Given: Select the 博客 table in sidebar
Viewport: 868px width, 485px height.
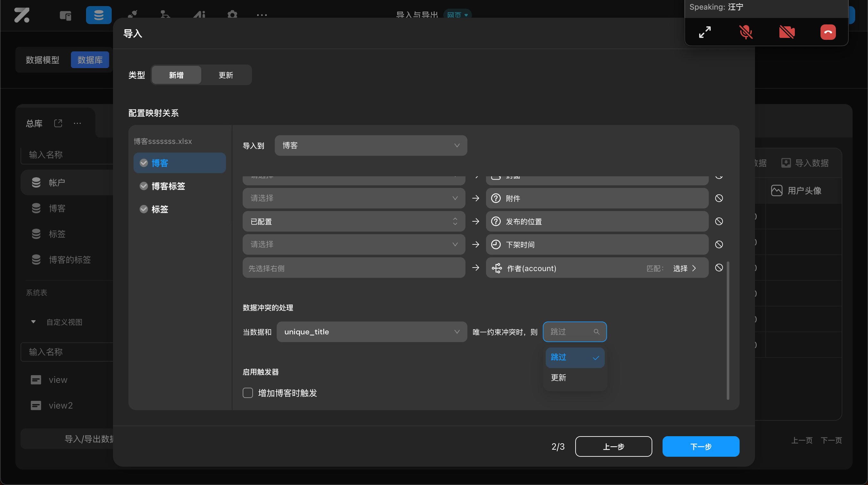Looking at the screenshot, I should pos(67,208).
